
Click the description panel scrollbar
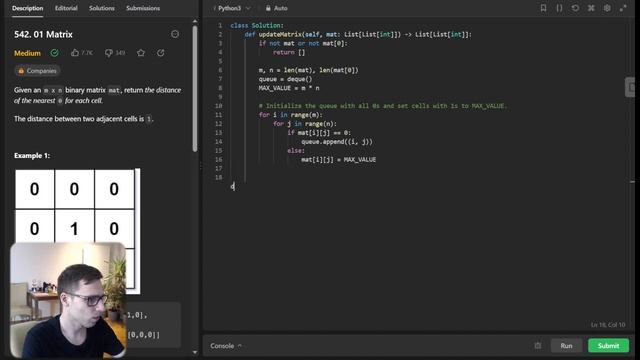coord(195,89)
